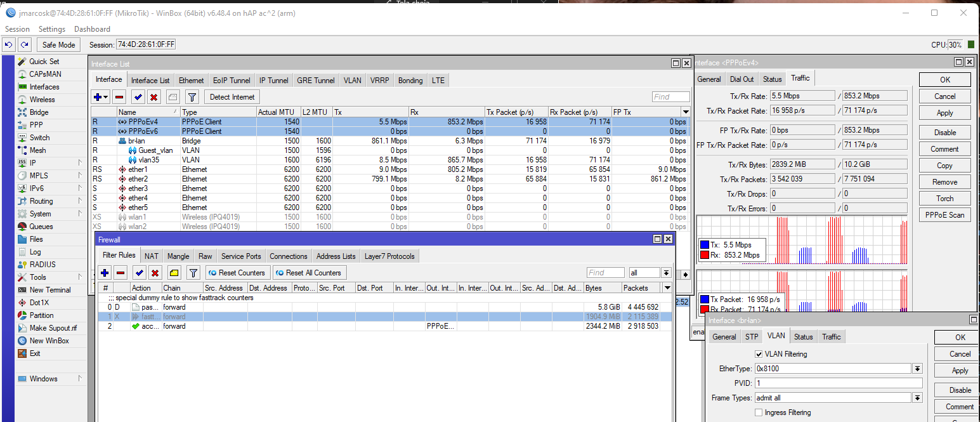Click the red minus remove icon in Firewall
This screenshot has height=422, width=980.
(x=121, y=273)
